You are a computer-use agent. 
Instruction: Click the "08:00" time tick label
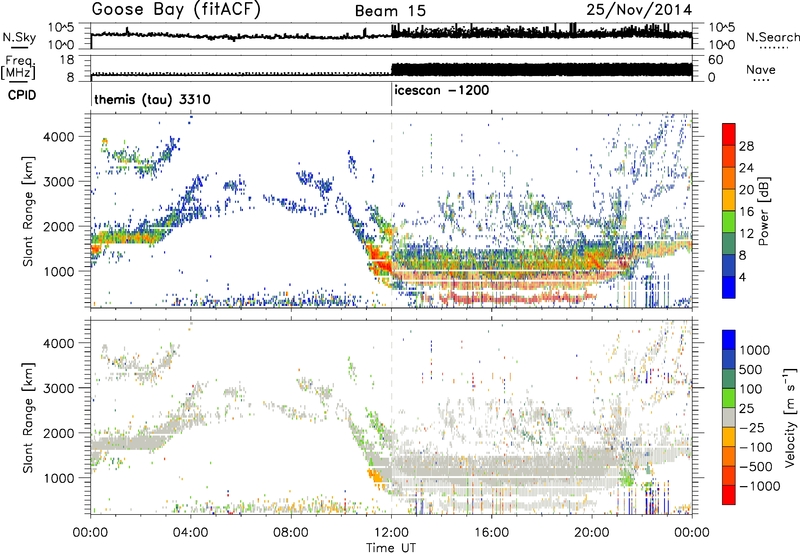[291, 533]
